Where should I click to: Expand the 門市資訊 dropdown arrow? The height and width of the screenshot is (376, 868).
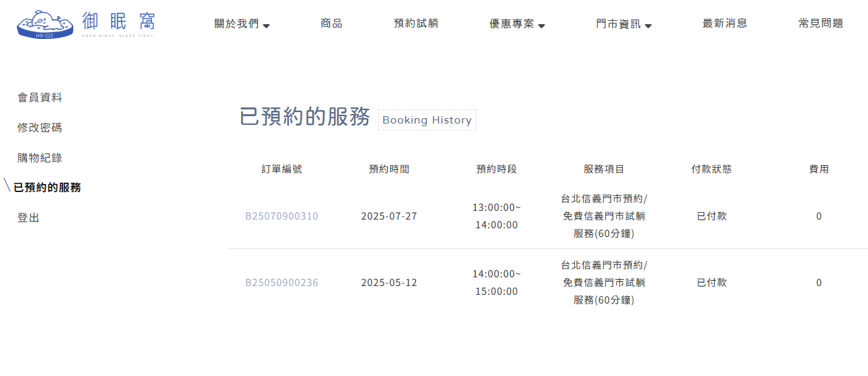coord(648,26)
